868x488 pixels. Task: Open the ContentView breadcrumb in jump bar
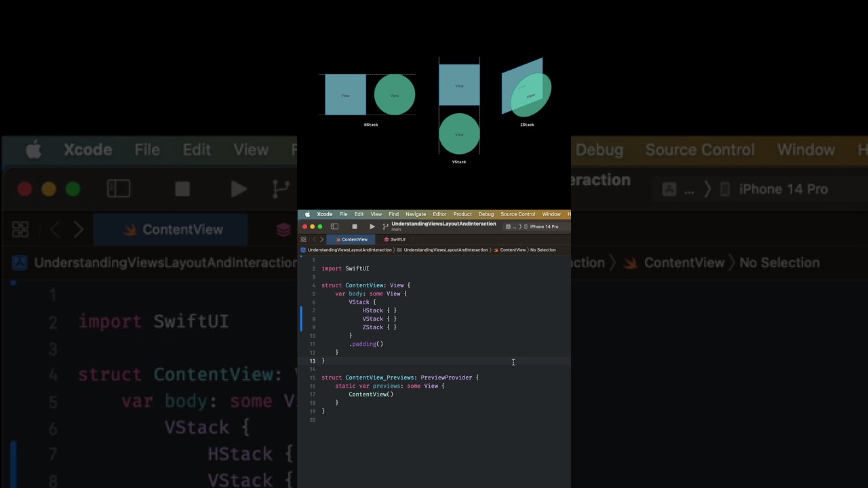(x=509, y=250)
